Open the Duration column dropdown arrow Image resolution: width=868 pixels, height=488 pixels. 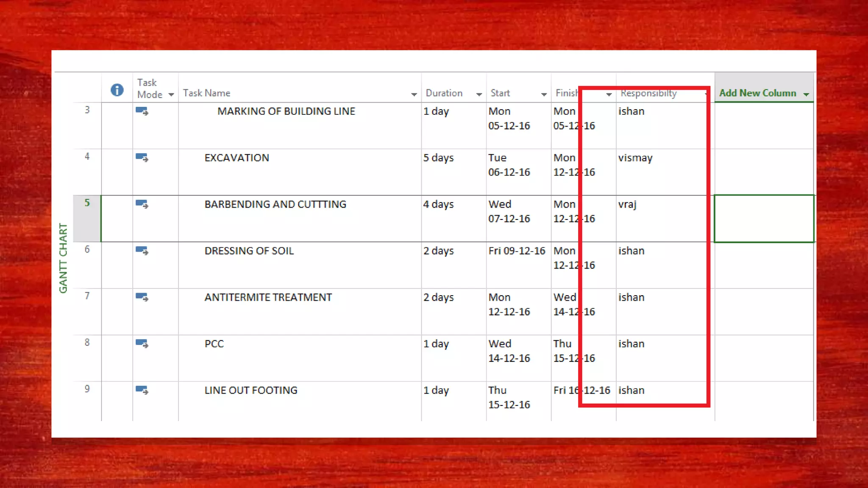click(479, 94)
